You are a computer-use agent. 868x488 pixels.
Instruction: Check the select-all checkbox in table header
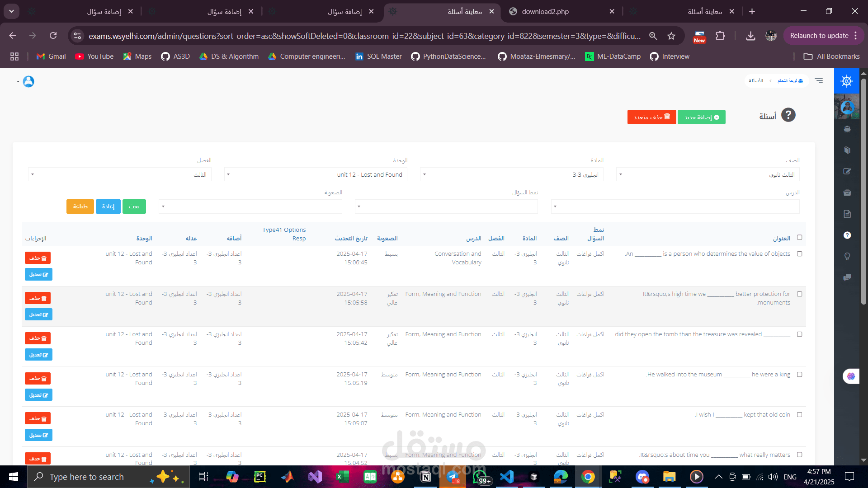click(x=799, y=237)
